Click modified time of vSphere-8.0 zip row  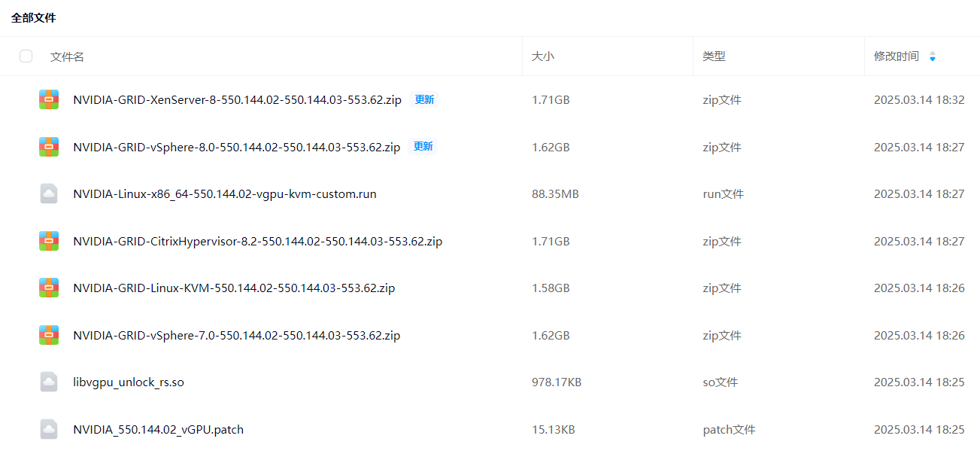919,148
